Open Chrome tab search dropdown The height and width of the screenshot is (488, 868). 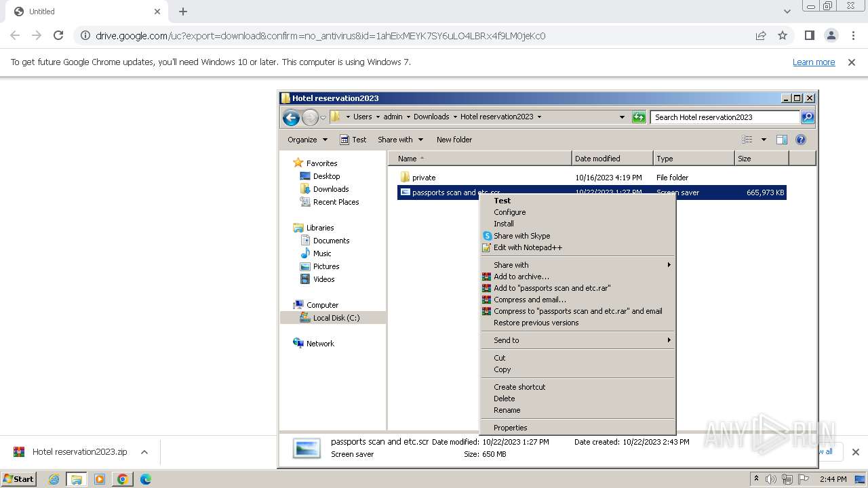coord(787,12)
